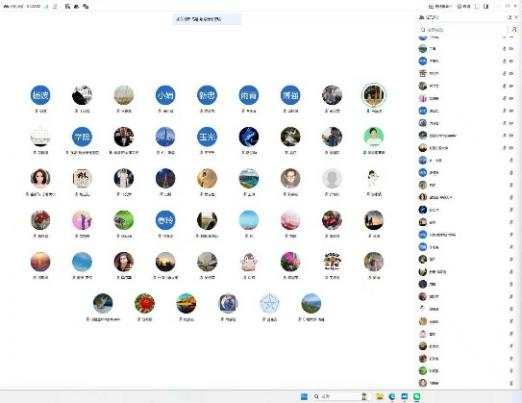
Task: Open File Explorer from the taskbar
Action: (x=379, y=396)
